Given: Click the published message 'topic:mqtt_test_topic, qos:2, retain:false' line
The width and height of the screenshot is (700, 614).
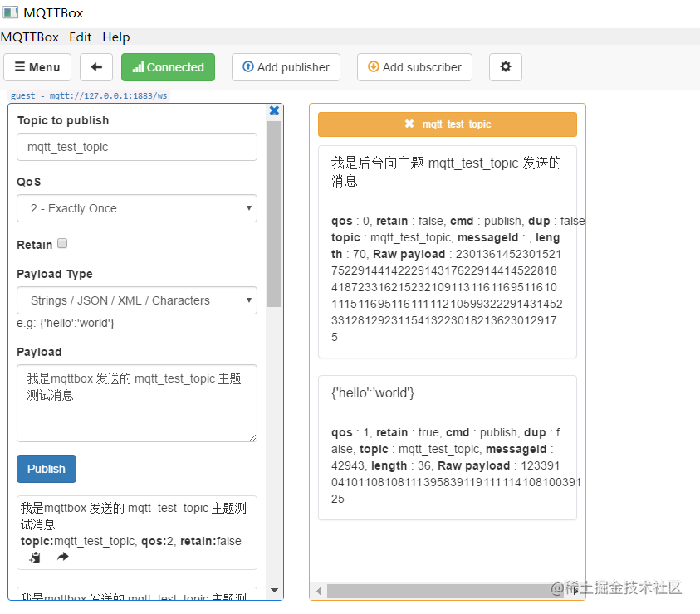Looking at the screenshot, I should [131, 541].
